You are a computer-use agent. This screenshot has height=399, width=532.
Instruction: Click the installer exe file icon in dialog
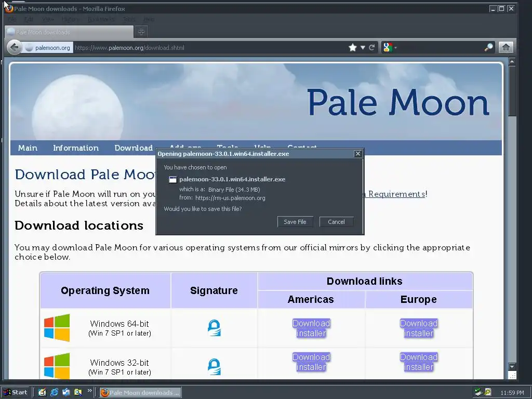click(172, 179)
